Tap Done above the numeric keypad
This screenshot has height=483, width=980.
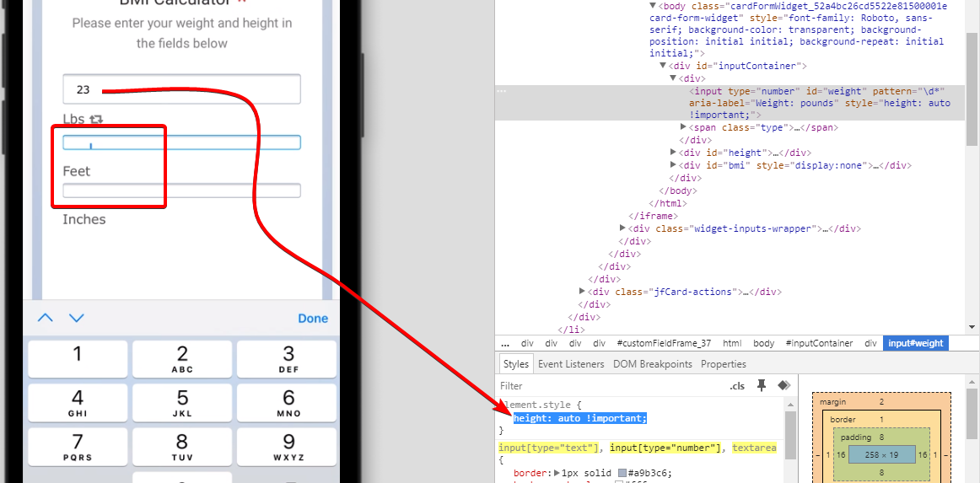(313, 319)
